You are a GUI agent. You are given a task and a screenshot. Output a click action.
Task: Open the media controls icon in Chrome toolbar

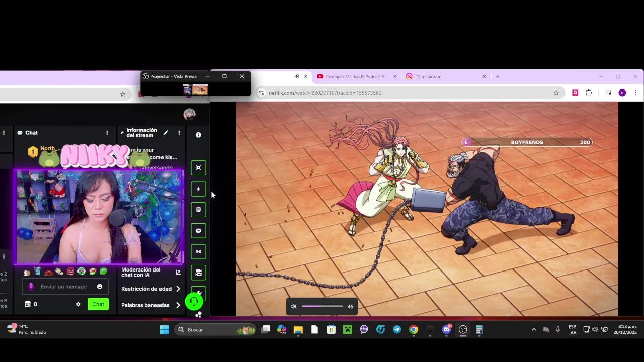(608, 93)
